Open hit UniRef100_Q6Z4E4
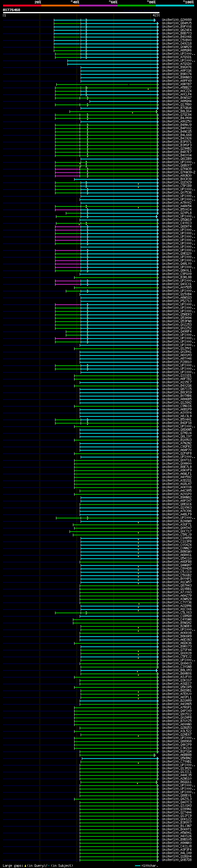197x868 pixels. tap(177, 30)
